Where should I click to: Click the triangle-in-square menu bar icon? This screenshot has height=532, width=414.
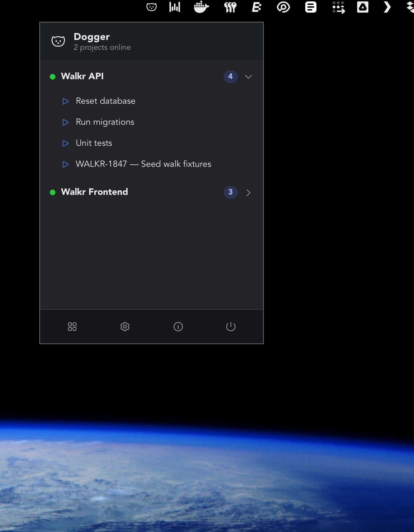(x=363, y=7)
